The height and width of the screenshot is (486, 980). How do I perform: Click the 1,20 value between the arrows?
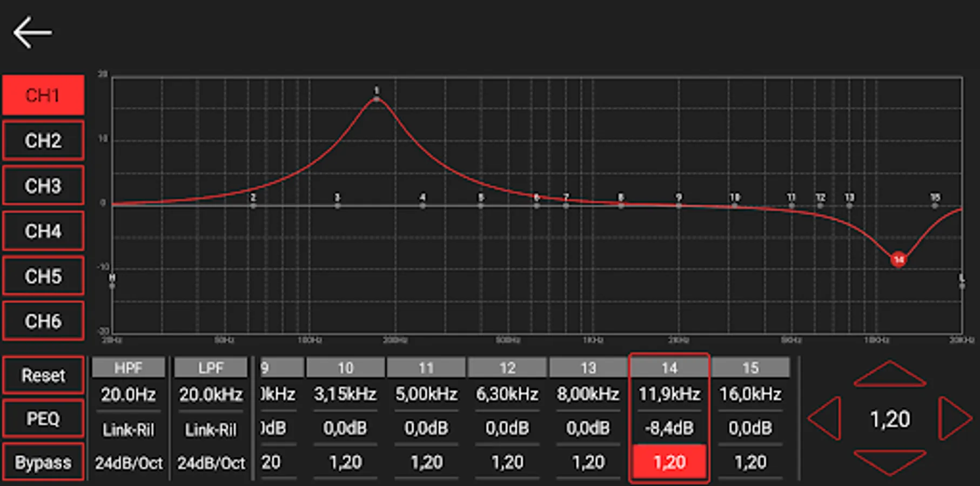click(x=890, y=419)
